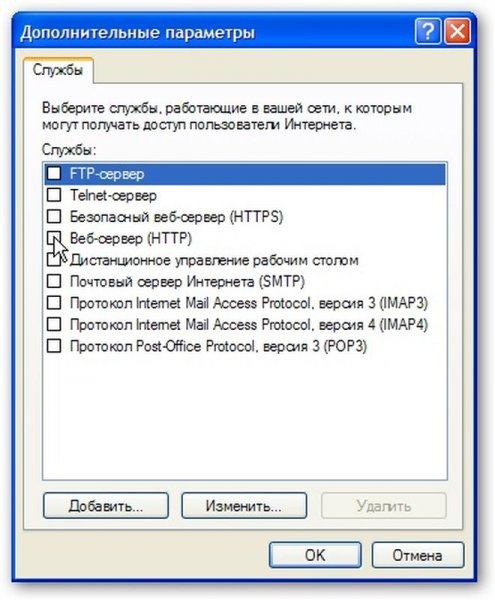Image resolution: width=495 pixels, height=600 pixels.
Task: Check the IMAP4 protocol checkbox
Action: (x=54, y=324)
